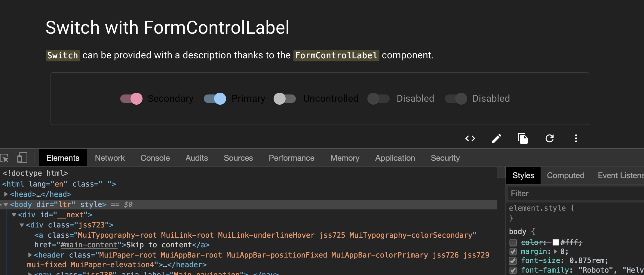Collapse the body element tree node
Image resolution: width=644 pixels, height=275 pixels.
click(6, 204)
